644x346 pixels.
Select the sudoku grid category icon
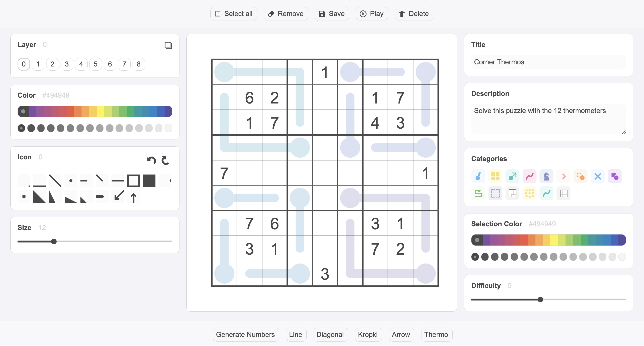coord(564,193)
